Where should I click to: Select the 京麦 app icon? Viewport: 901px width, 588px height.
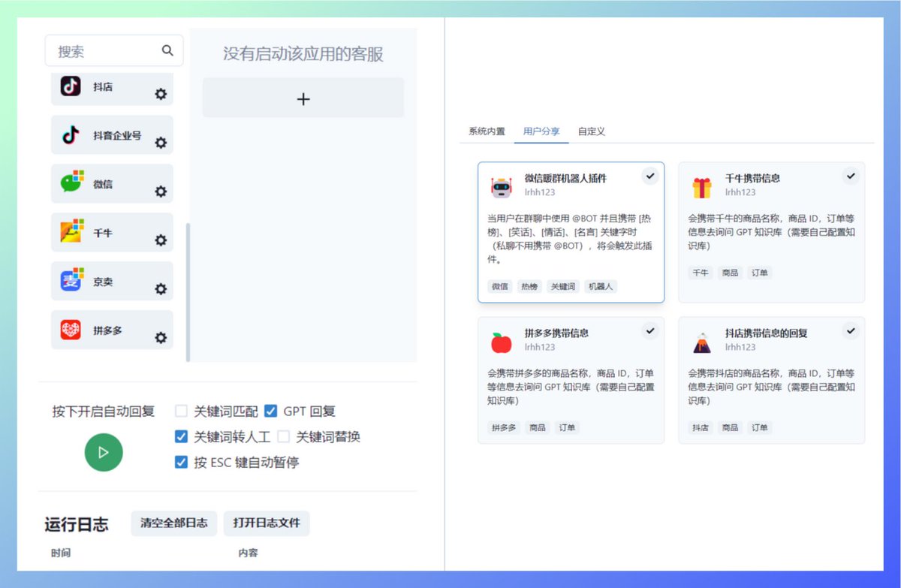(71, 281)
